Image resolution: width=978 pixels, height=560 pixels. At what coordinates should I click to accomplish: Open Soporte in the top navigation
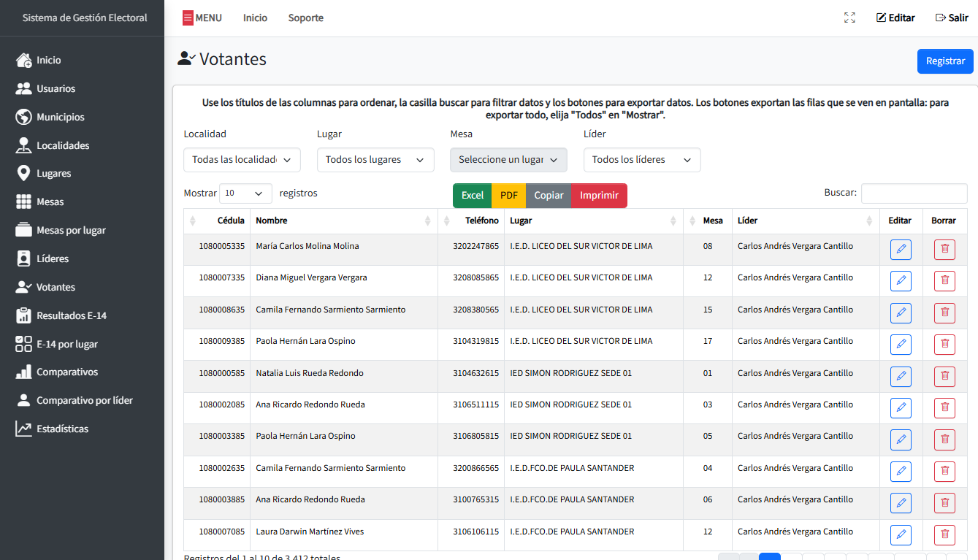click(x=305, y=18)
